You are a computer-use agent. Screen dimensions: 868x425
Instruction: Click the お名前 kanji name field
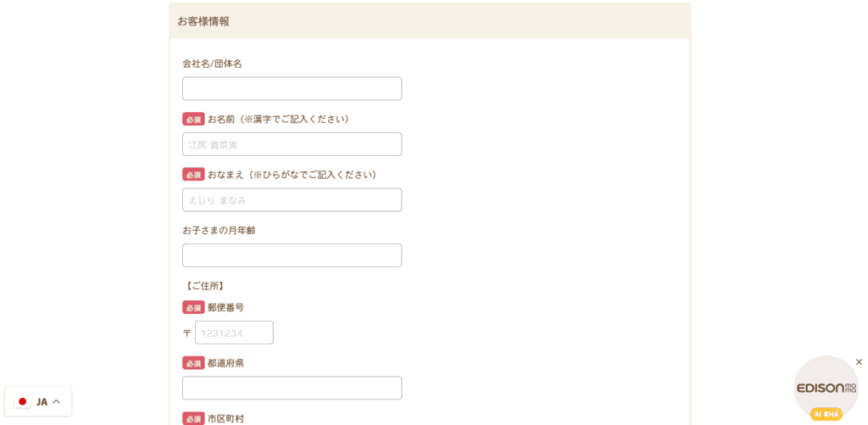click(292, 144)
